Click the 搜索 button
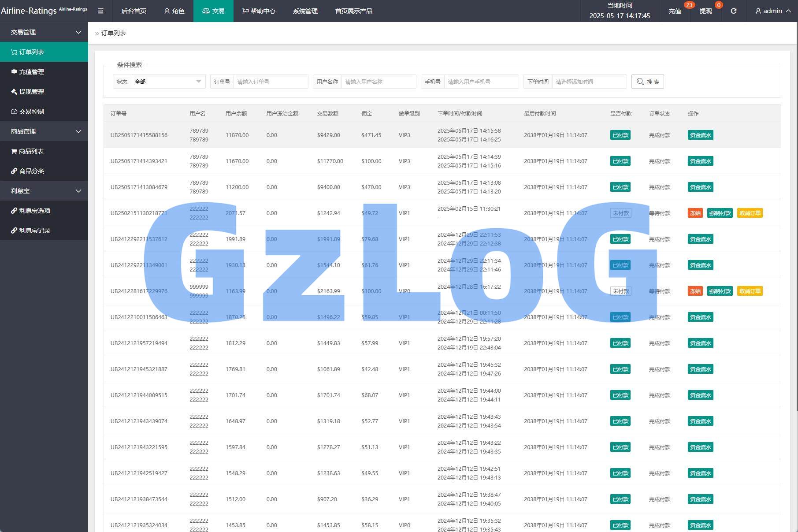798x532 pixels. click(647, 82)
